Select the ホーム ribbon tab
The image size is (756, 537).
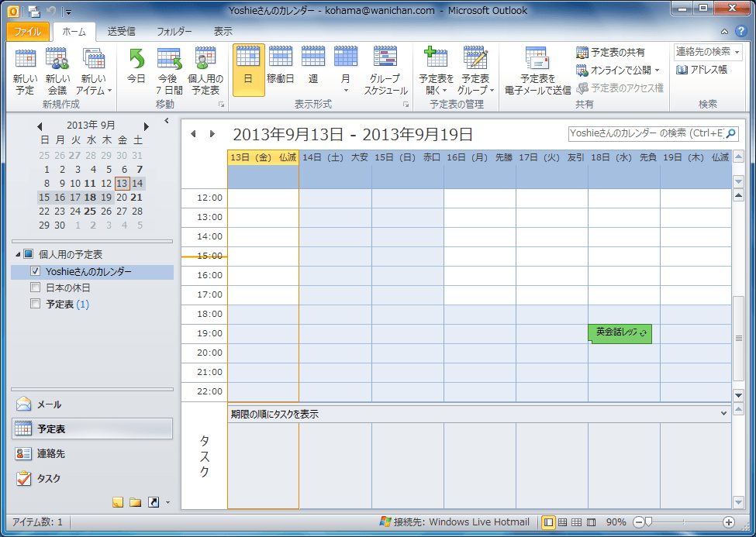(74, 32)
